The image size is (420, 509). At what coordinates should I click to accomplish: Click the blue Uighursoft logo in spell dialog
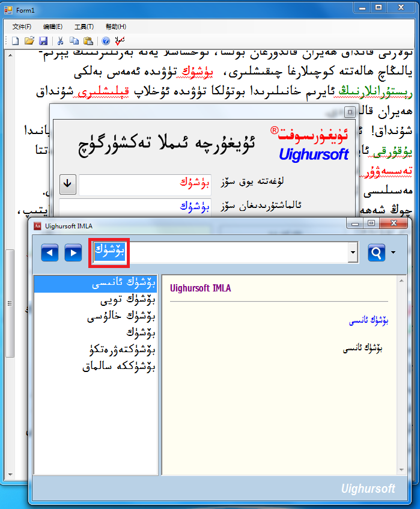314,154
